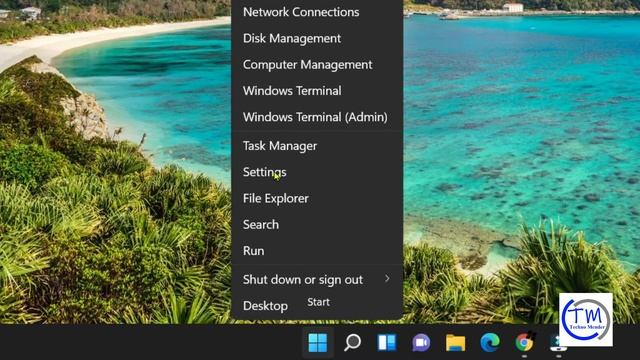Launch Google Chrome from taskbar
640x360 pixels.
coord(524,342)
